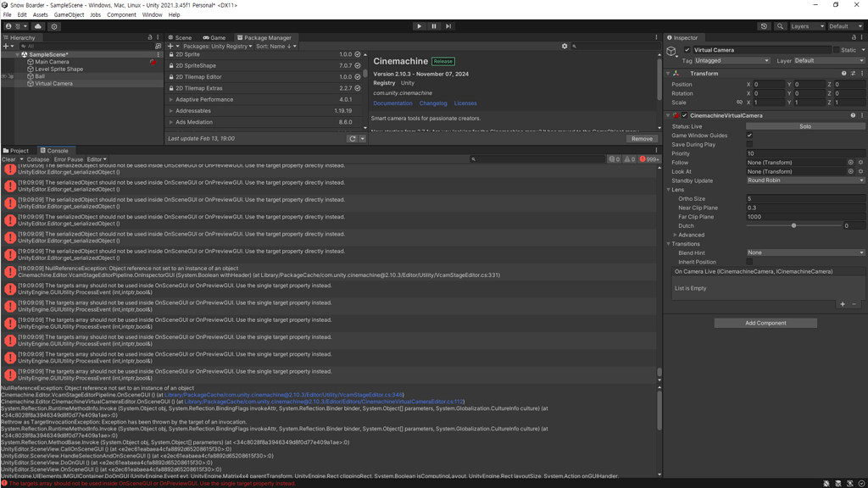Open the Layers dropdown

[807, 26]
